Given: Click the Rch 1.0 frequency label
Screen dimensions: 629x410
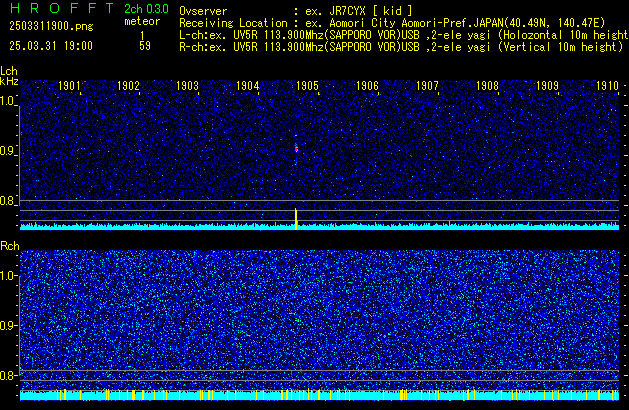Looking at the screenshot, I should pos(8,276).
